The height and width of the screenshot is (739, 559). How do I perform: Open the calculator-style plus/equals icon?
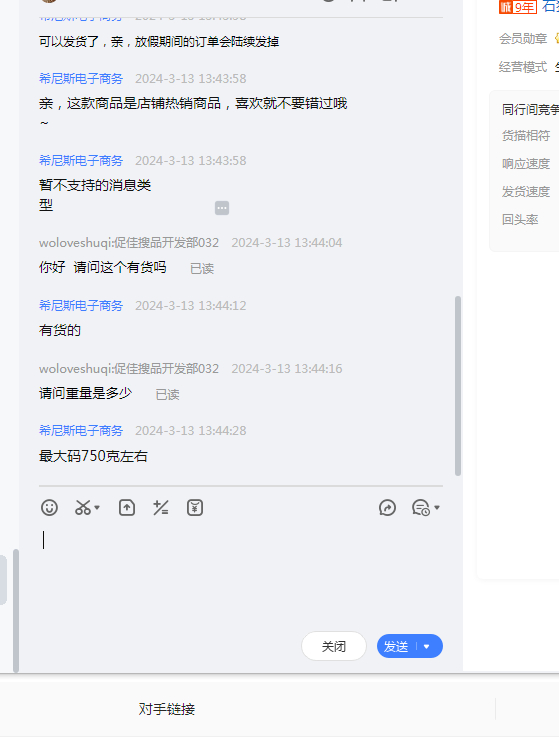(x=161, y=508)
